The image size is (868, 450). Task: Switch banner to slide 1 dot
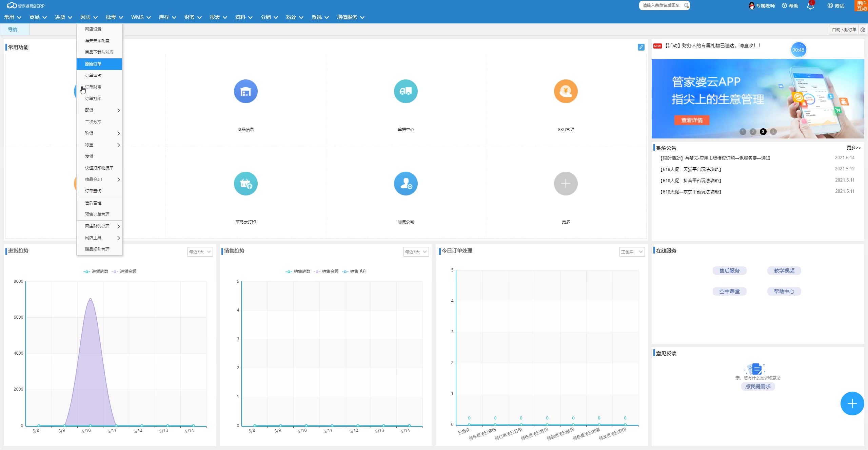743,132
